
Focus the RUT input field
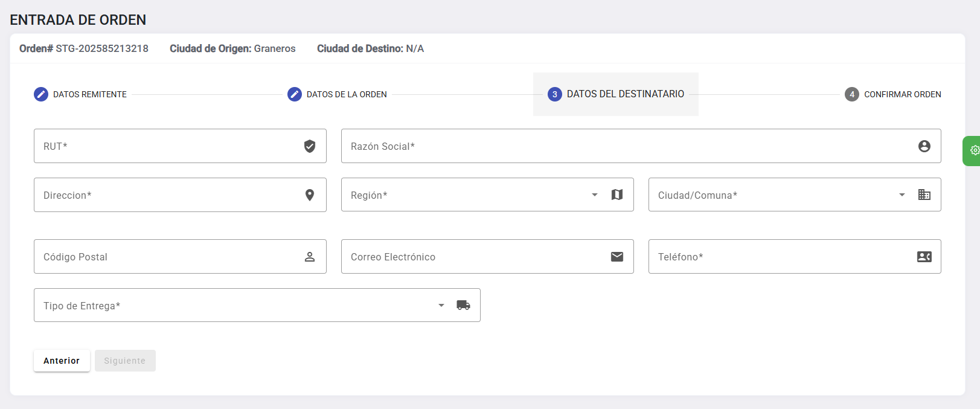coord(169,146)
